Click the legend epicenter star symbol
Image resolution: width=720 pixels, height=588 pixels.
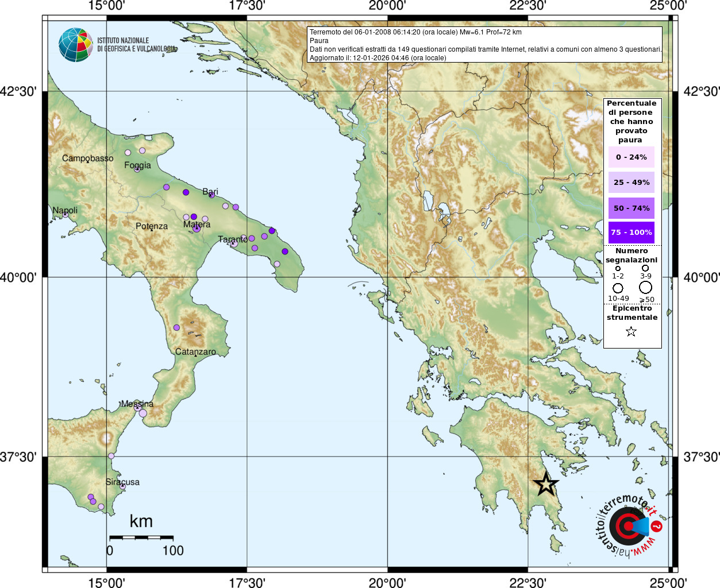(631, 331)
